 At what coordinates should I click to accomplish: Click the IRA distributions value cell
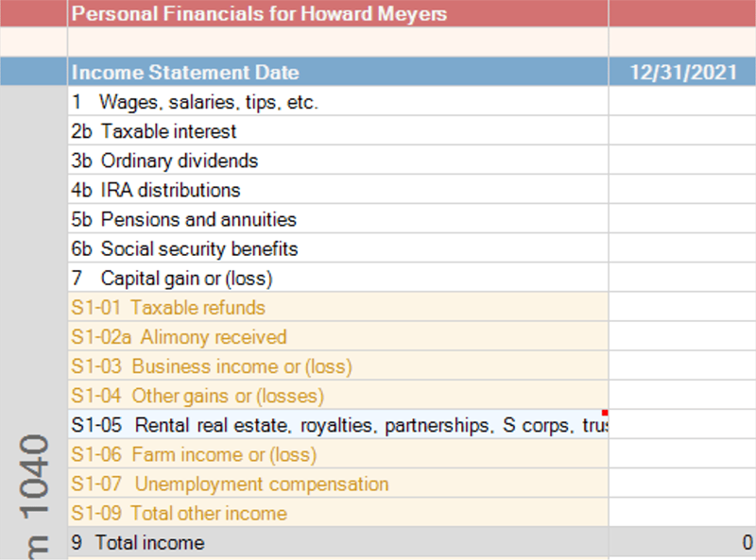682,189
